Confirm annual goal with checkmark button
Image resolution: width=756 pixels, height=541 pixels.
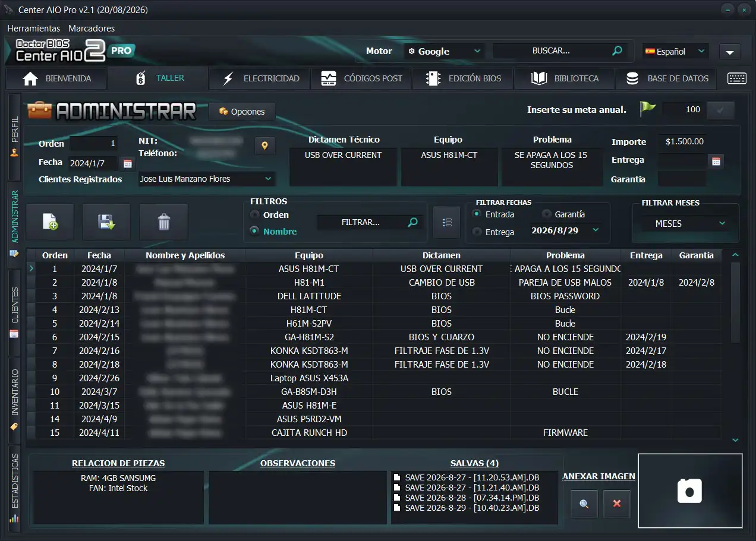tap(720, 110)
